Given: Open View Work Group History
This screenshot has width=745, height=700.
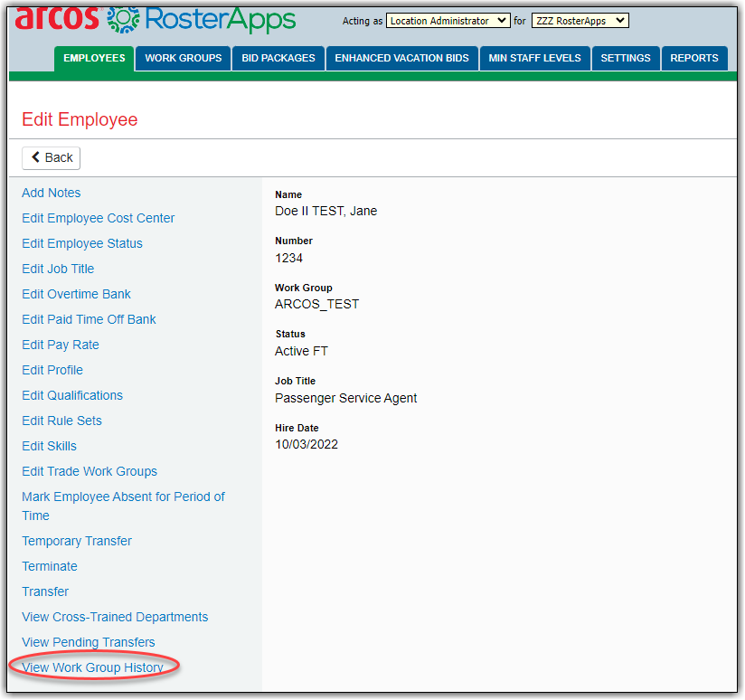Looking at the screenshot, I should click(92, 667).
